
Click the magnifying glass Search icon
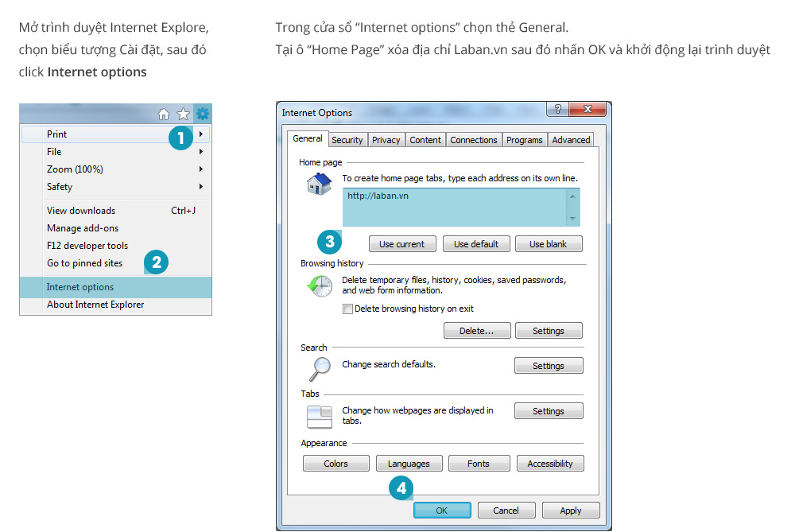pos(319,369)
